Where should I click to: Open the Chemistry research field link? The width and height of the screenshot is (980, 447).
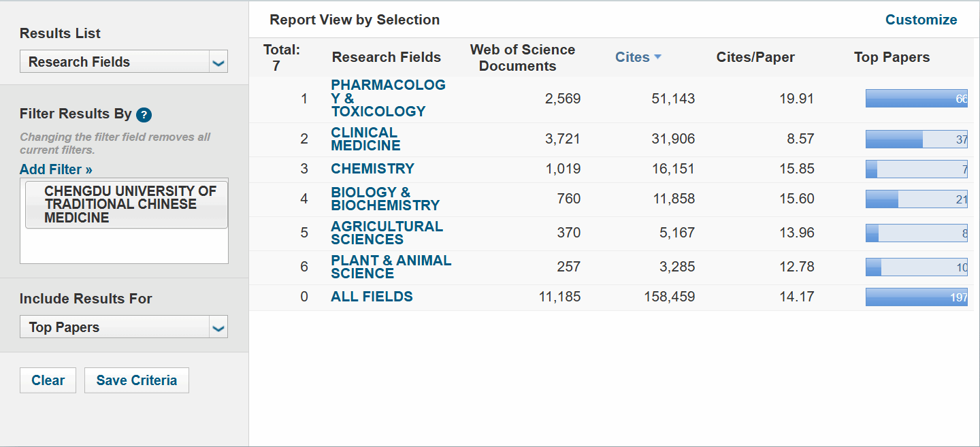[372, 169]
